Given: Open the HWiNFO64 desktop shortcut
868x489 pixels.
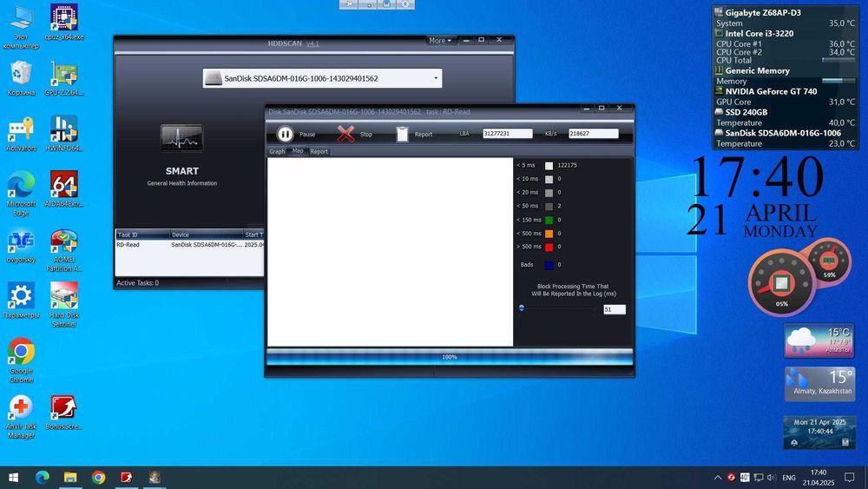Looking at the screenshot, I should pyautogui.click(x=64, y=135).
